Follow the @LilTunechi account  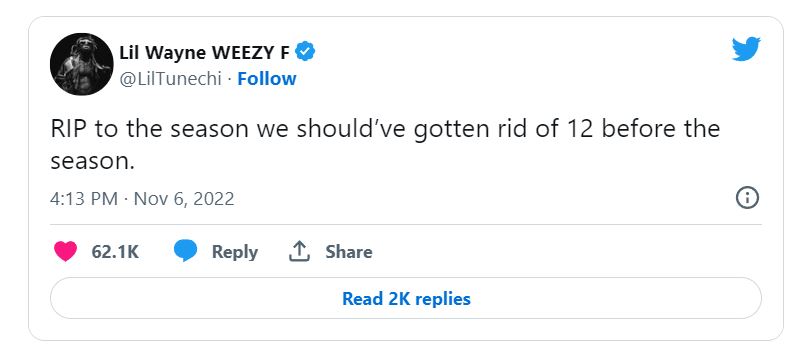(267, 79)
